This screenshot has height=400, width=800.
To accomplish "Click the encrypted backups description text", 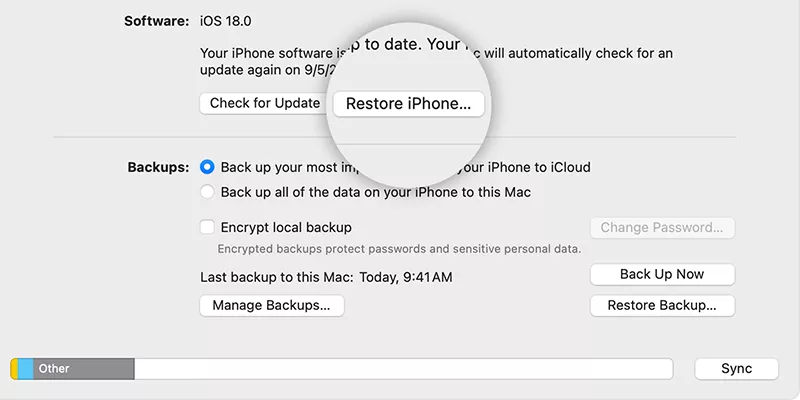I will [398, 248].
